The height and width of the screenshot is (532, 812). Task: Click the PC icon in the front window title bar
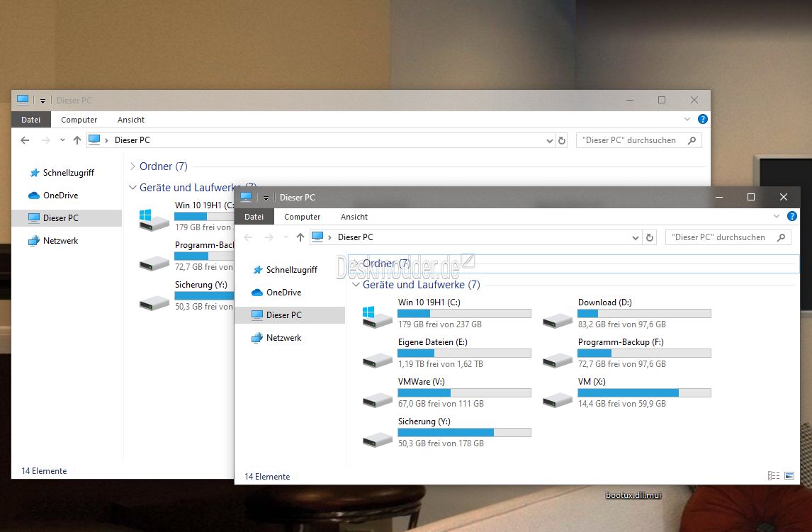pyautogui.click(x=246, y=197)
